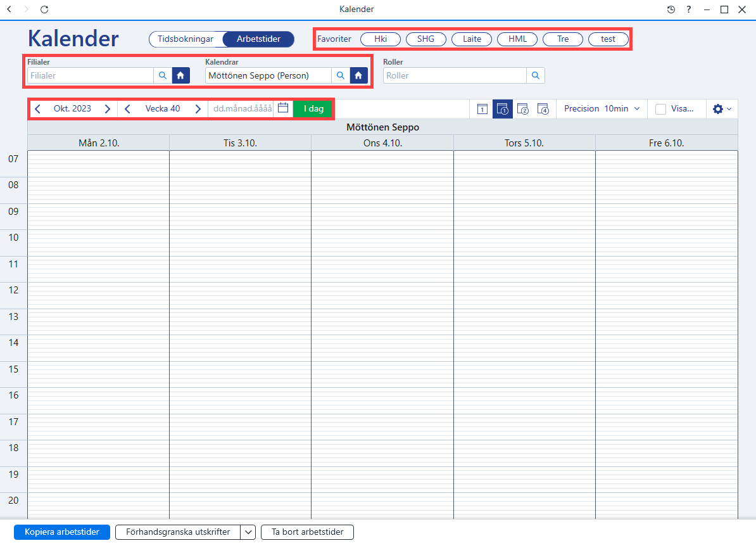This screenshot has width=756, height=543.
Task: Select the HML favorite
Action: [x=517, y=39]
